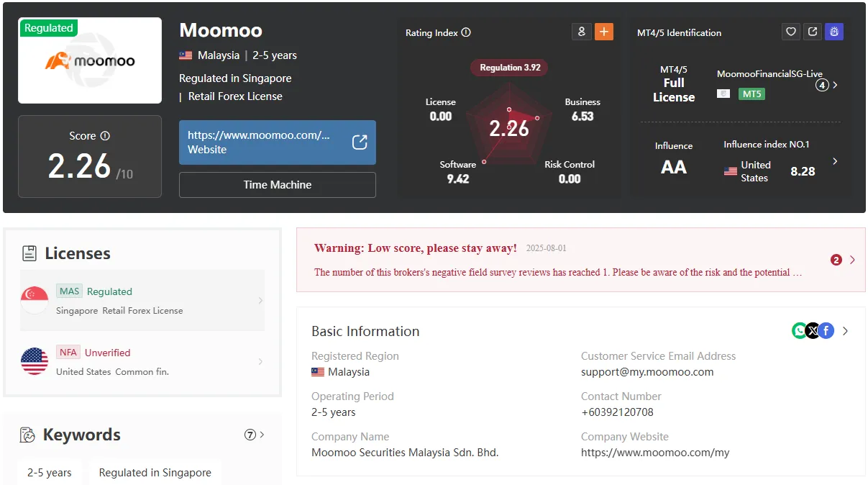Click the 2.26 score in radar center
Image resolution: width=868 pixels, height=485 pixels.
pos(509,128)
